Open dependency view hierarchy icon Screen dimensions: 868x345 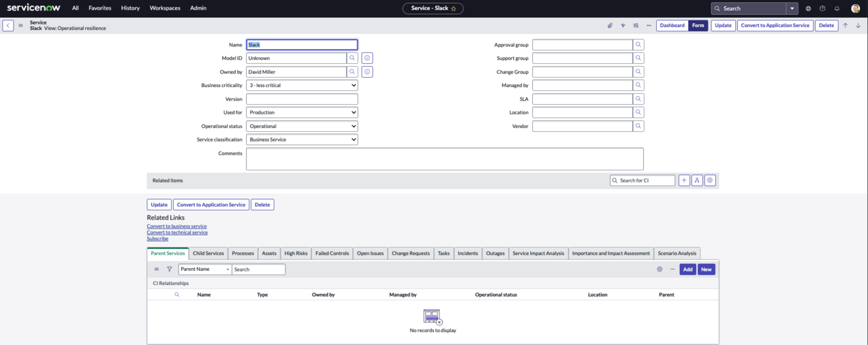coord(697,180)
